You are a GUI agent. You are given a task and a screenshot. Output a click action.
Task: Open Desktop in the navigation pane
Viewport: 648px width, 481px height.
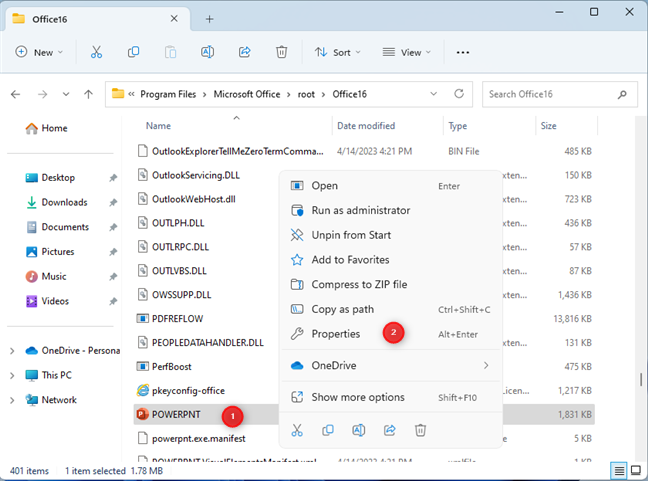coord(50,178)
